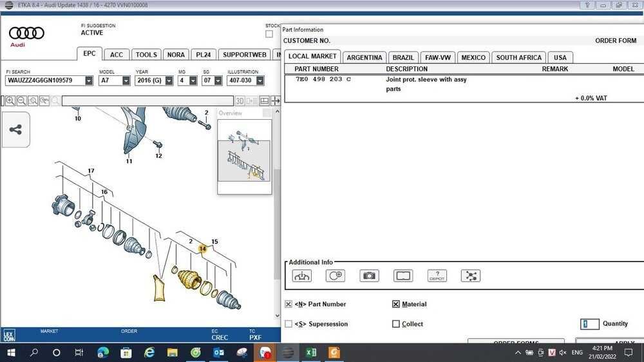This screenshot has height=362, width=644.
Task: Select the MEXICO market tab
Action: [473, 57]
